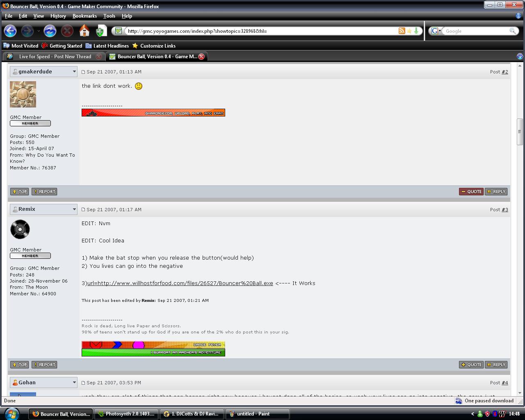Reply to Remix's post
Screen dimensions: 525x420
(x=496, y=365)
